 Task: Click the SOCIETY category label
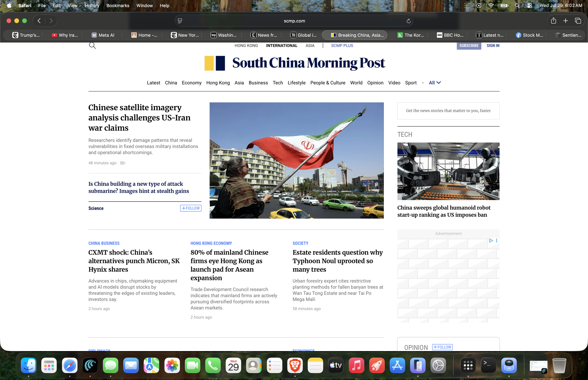[x=300, y=243]
